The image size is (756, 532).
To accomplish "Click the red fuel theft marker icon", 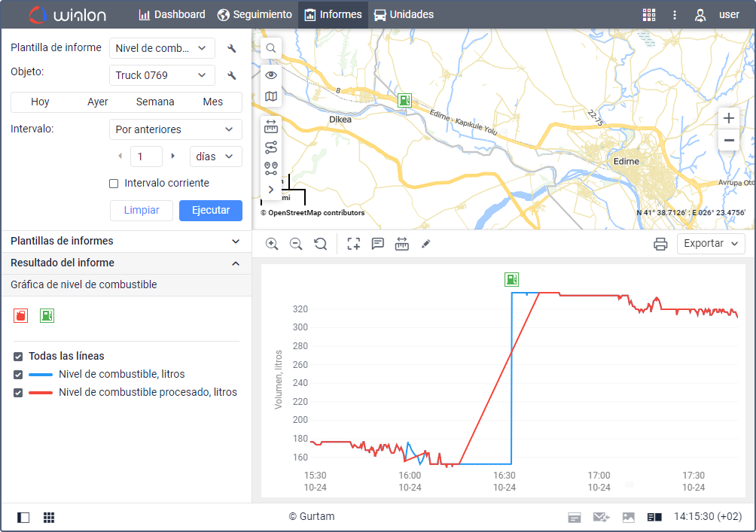I will pos(20,316).
